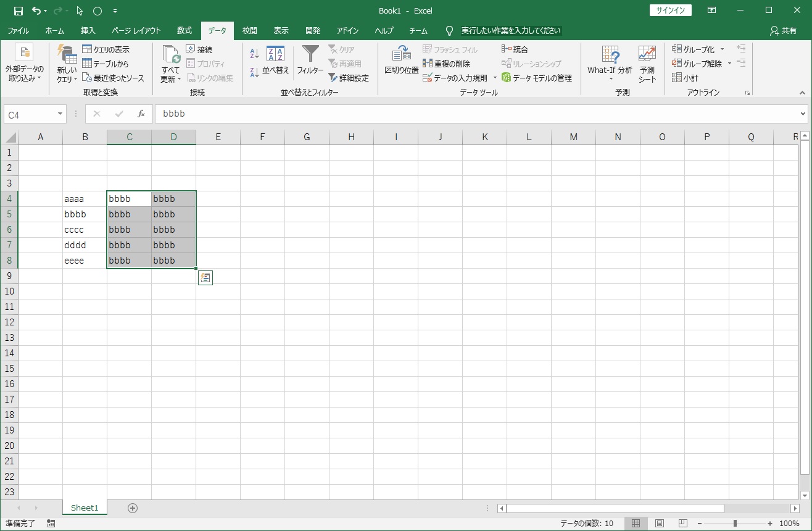Click Text to Columns (区切り位置)

[402, 61]
